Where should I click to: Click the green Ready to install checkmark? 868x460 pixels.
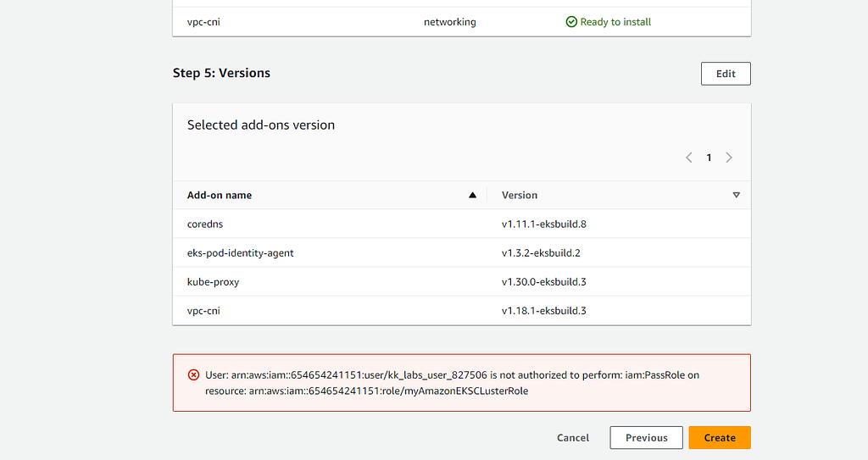pyautogui.click(x=571, y=22)
